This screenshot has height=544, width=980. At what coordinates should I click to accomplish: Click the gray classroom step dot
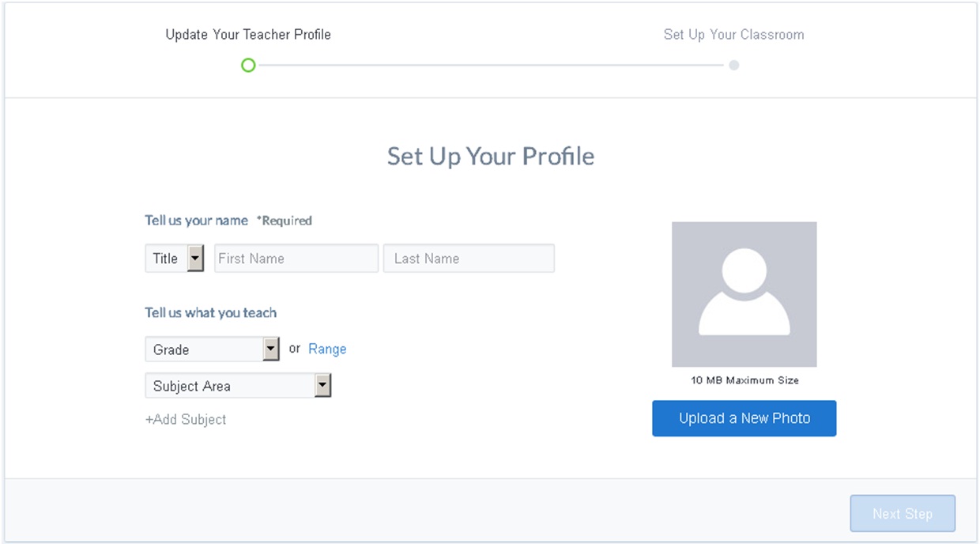(734, 65)
